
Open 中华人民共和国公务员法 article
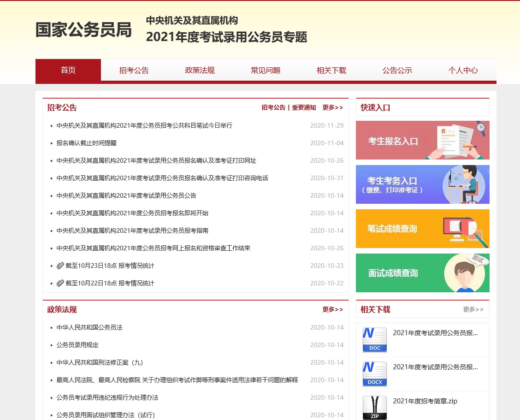[x=89, y=327]
